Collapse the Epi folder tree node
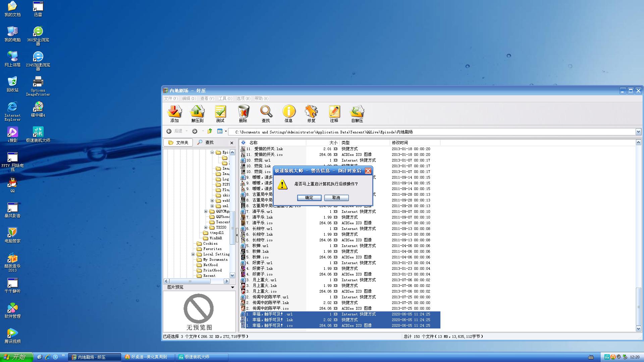Screen dimensions: 644x362 click(212, 153)
